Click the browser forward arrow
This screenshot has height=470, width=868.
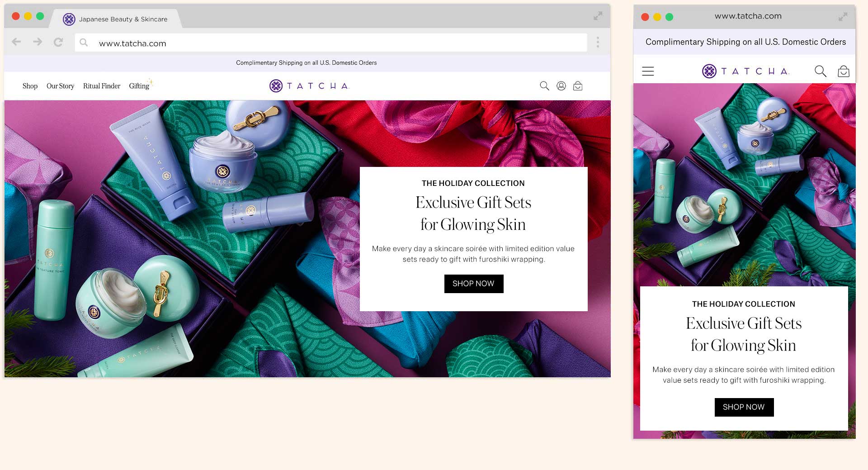pos(38,42)
